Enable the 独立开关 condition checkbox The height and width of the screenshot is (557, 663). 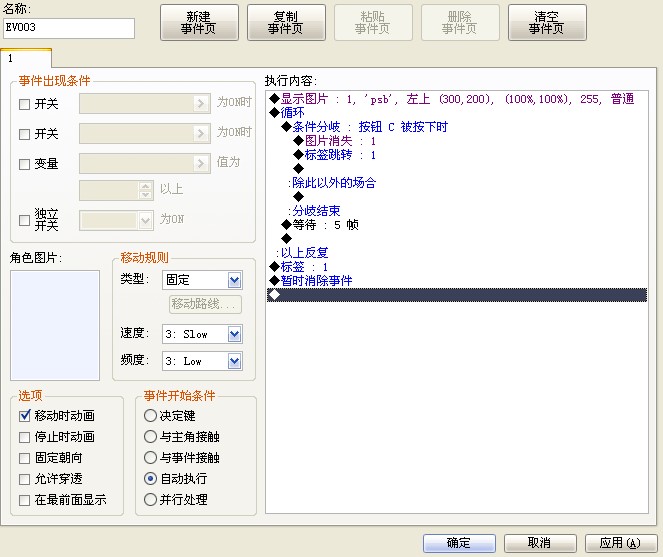(25, 220)
